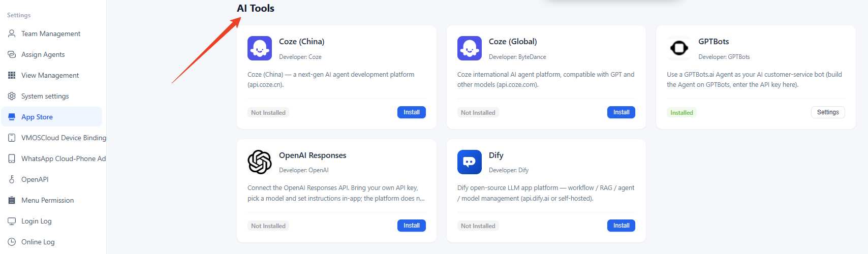
Task: Click 'Developer: Coze' text
Action: (x=300, y=57)
